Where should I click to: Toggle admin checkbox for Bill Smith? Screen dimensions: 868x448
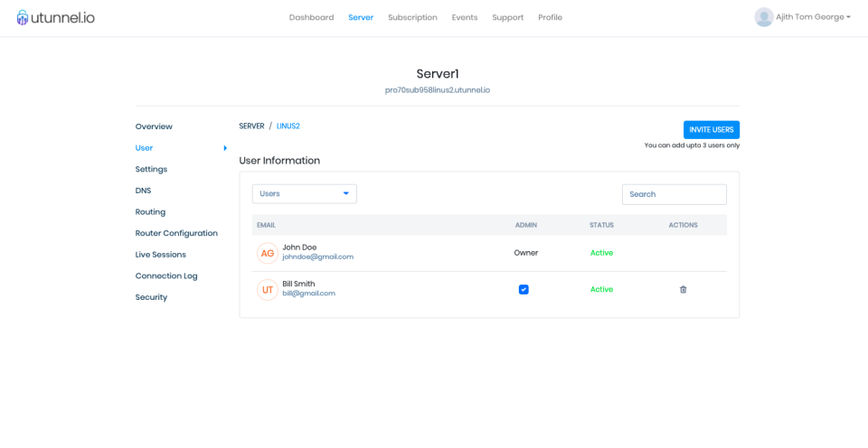pyautogui.click(x=524, y=289)
